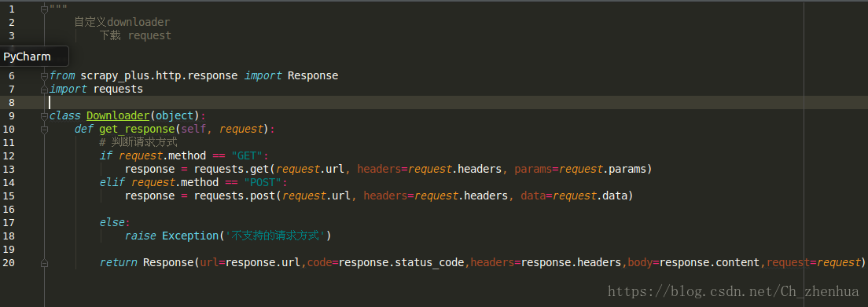Click 'response.content' on line 20
Image resolution: width=868 pixels, height=307 pixels.
coord(710,262)
